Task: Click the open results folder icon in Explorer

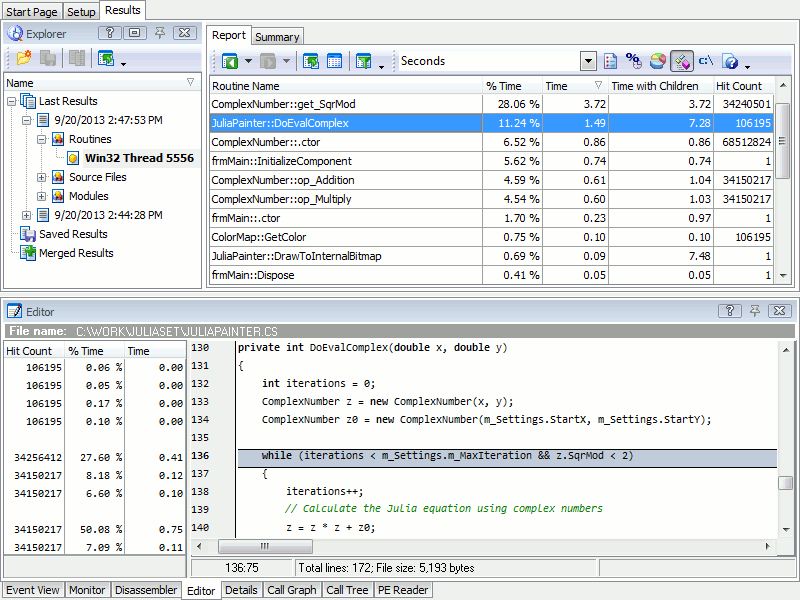Action: pyautogui.click(x=24, y=59)
